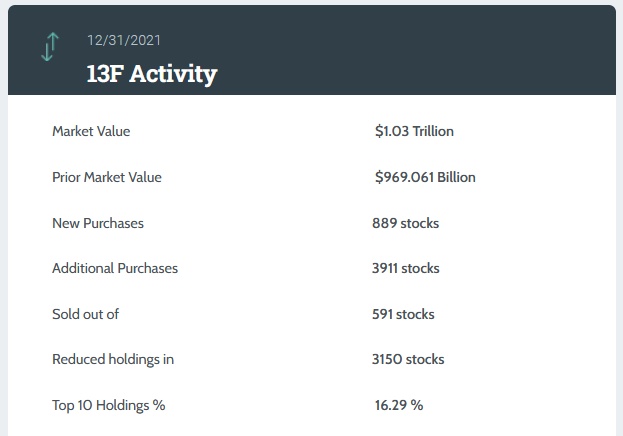This screenshot has height=436, width=623.
Task: Click the 3150 stocks value
Action: tap(408, 359)
